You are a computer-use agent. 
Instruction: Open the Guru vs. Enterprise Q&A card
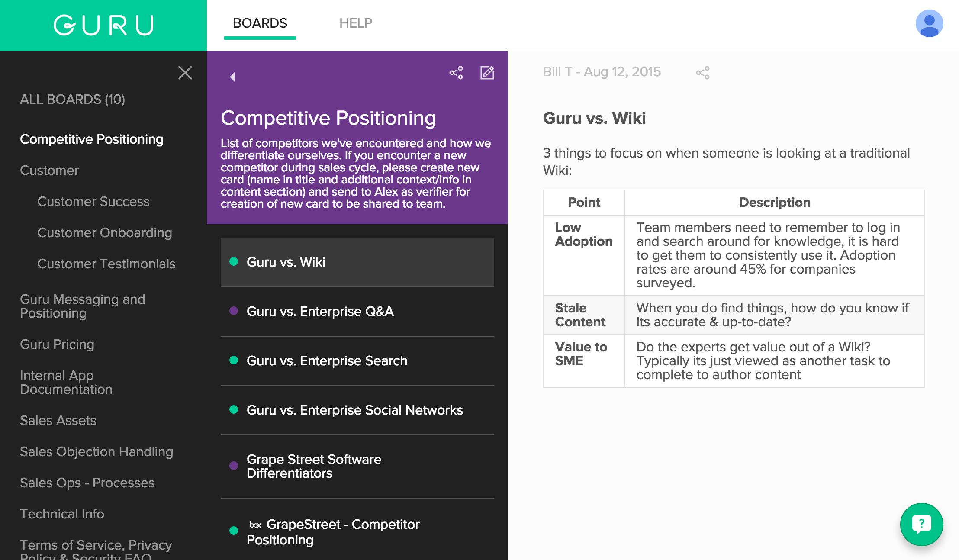[320, 312]
